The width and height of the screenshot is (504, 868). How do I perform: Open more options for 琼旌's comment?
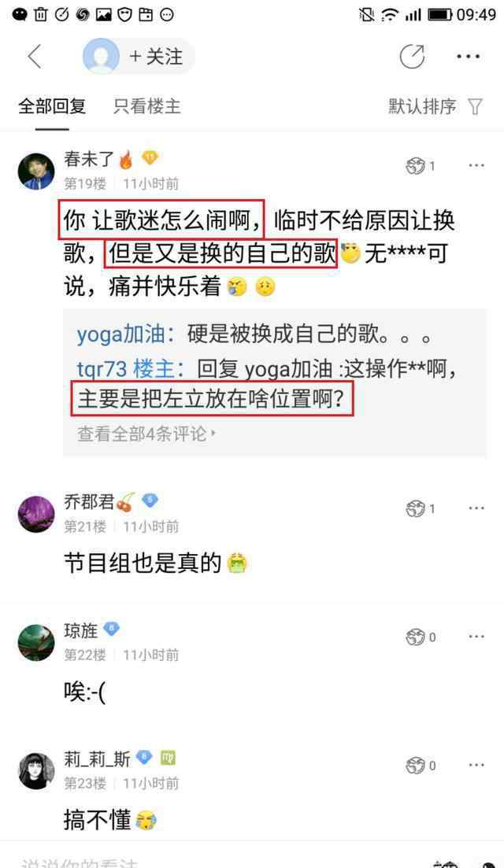(476, 637)
